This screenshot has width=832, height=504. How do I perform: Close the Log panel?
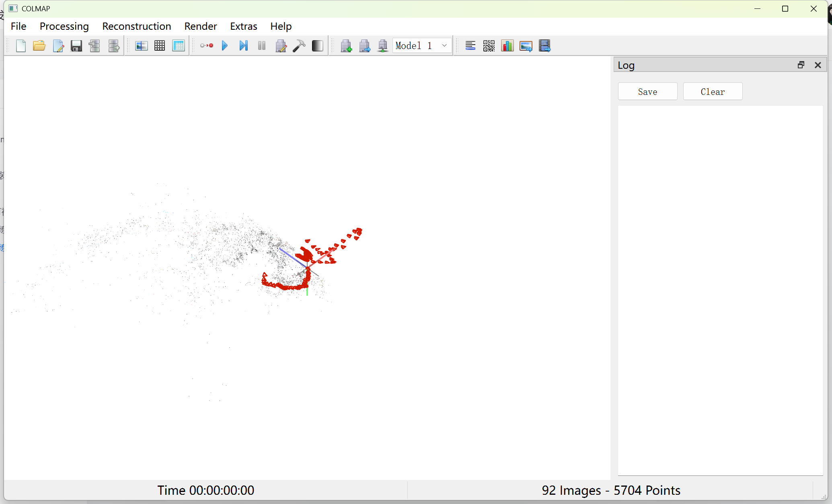click(x=818, y=65)
